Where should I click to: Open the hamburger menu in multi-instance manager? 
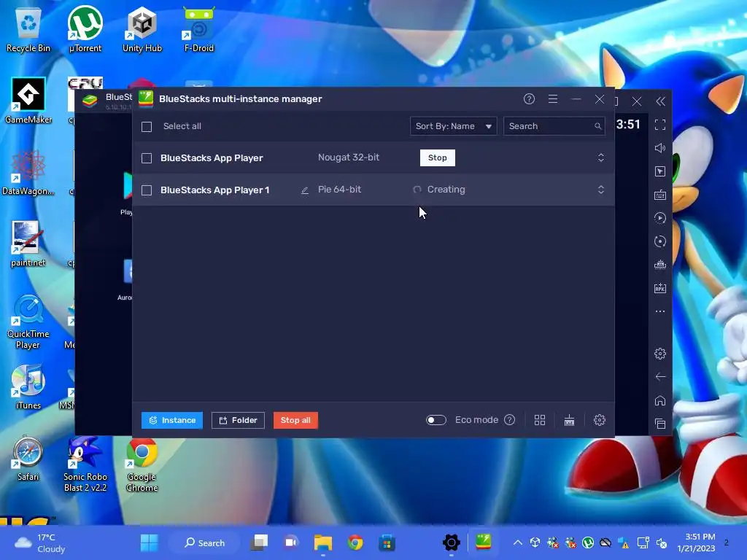pos(553,99)
